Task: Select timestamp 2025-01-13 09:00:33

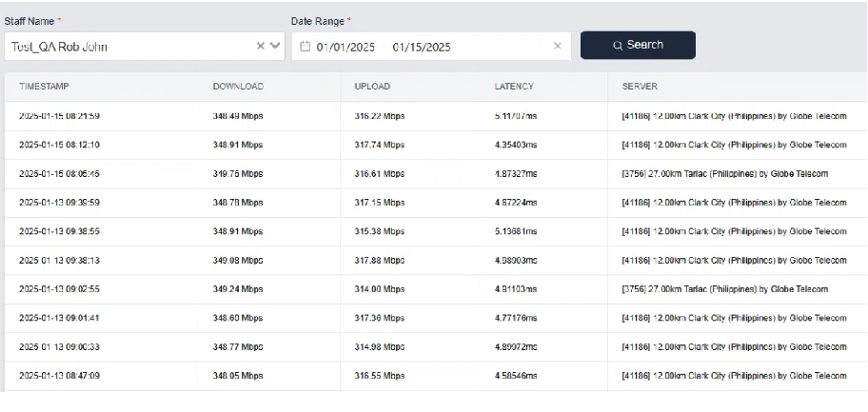Action: pos(59,346)
